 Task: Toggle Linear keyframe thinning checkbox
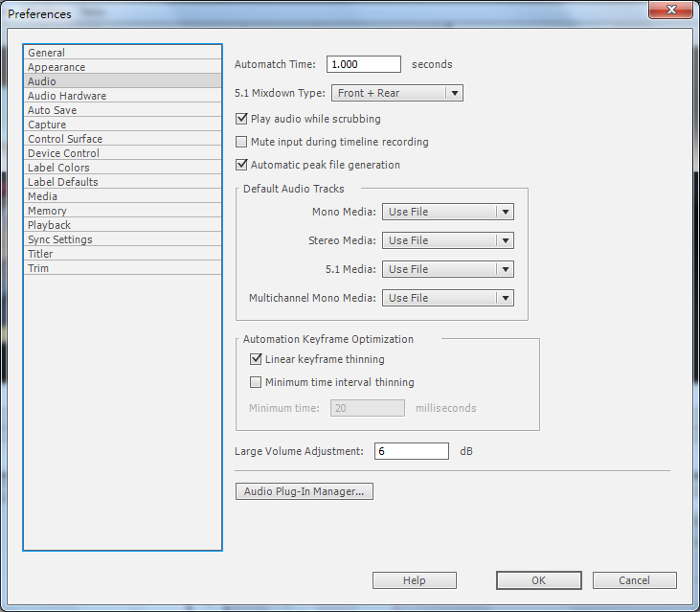coord(256,359)
